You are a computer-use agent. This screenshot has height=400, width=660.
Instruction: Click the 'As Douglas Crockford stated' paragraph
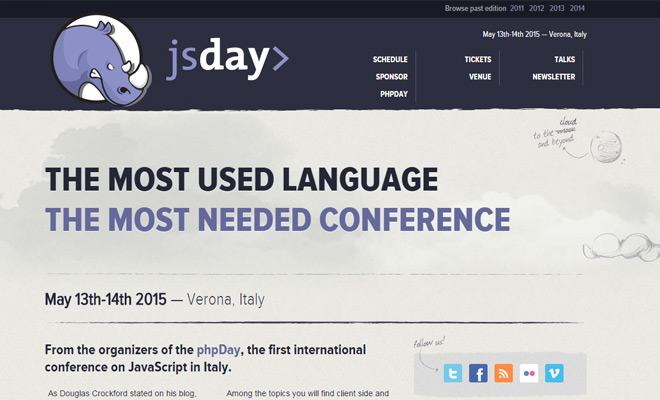pos(122,394)
